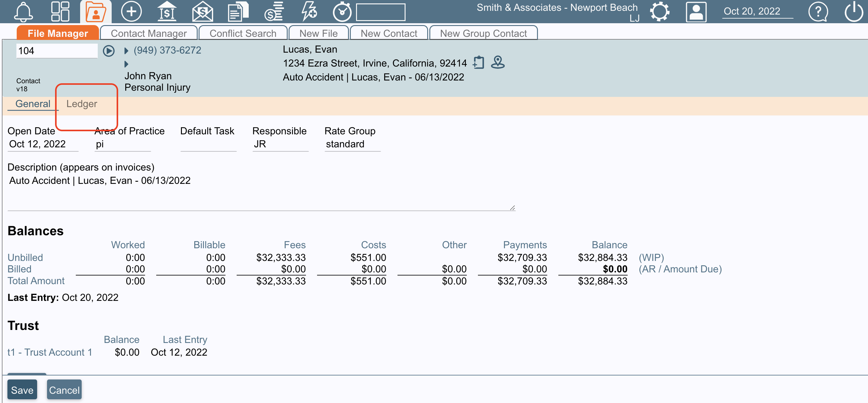868x403 pixels.
Task: Save the file changes
Action: click(22, 389)
